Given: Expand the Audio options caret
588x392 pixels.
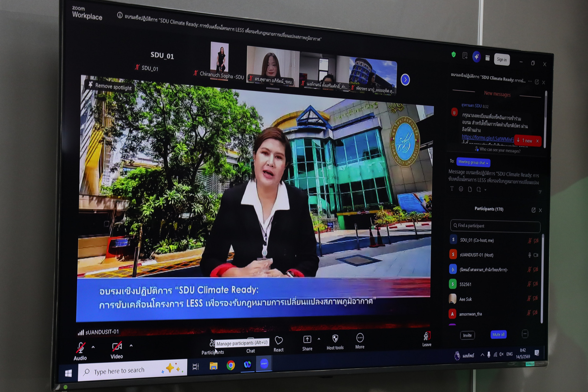Looking at the screenshot, I should tap(93, 347).
